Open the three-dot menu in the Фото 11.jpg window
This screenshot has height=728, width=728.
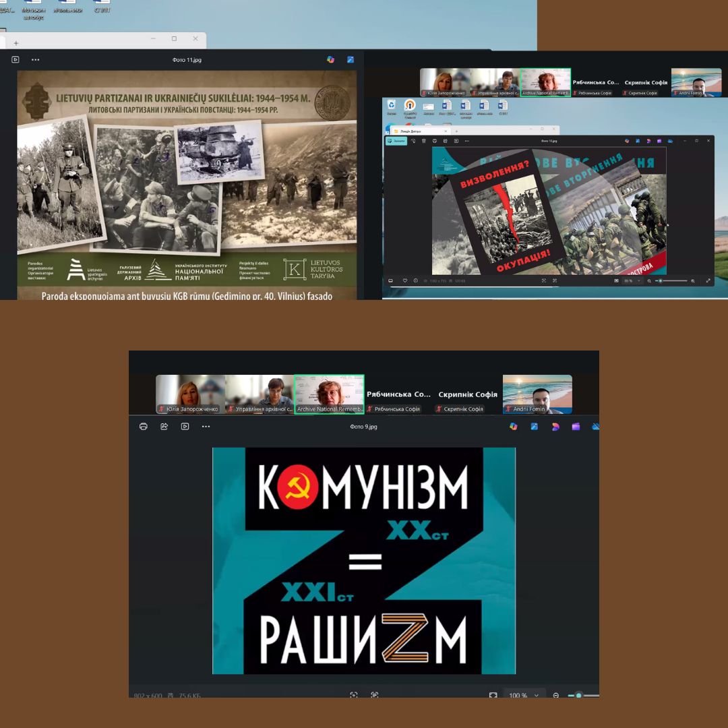pos(35,59)
